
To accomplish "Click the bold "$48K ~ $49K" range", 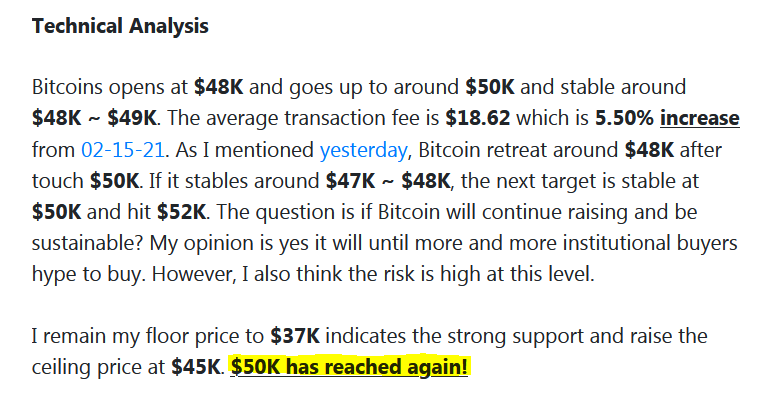I will pyautogui.click(x=94, y=118).
